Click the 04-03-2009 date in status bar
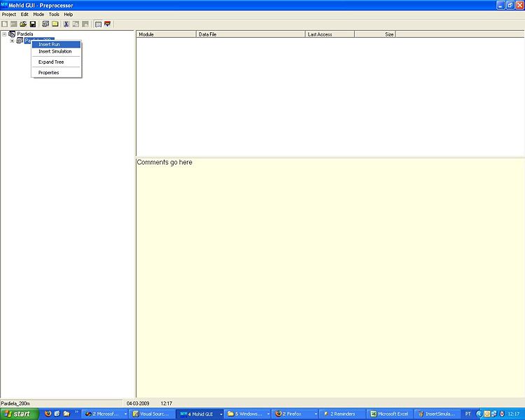 click(138, 403)
